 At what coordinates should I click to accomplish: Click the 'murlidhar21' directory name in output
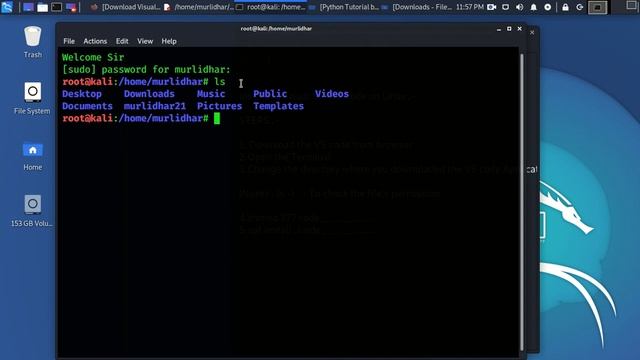point(155,106)
